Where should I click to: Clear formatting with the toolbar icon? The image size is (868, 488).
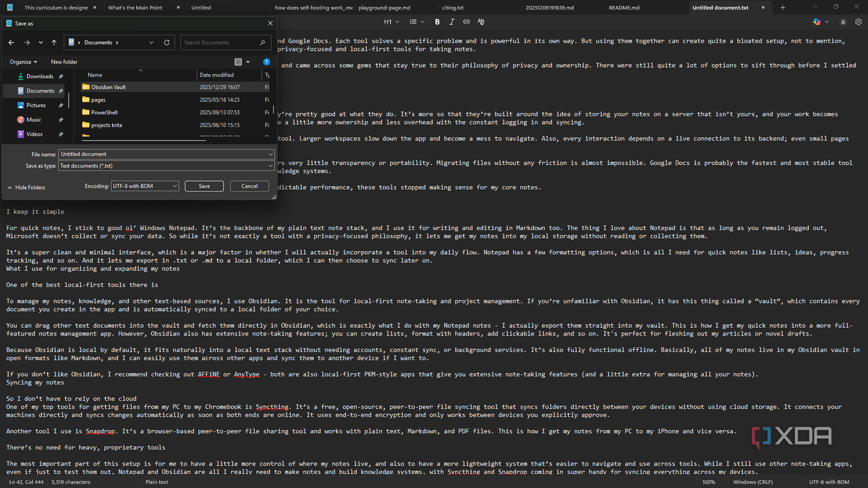coord(481,22)
